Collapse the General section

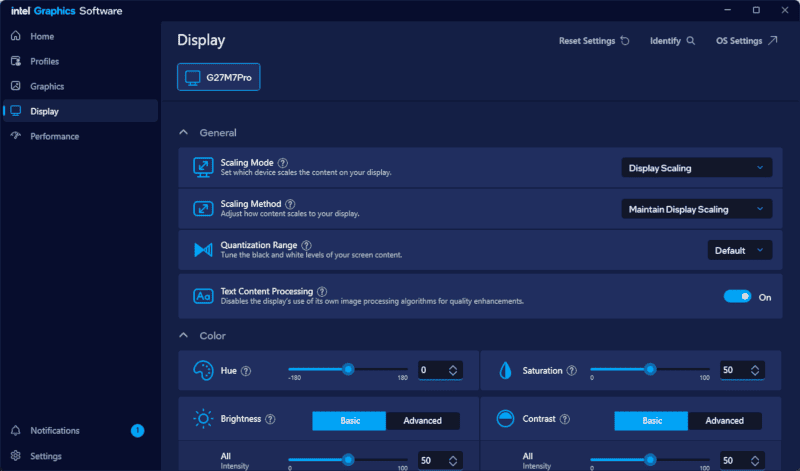[x=184, y=132]
